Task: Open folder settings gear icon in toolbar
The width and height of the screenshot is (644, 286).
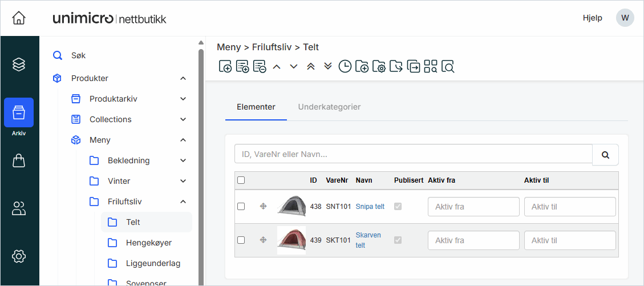Action: point(379,67)
